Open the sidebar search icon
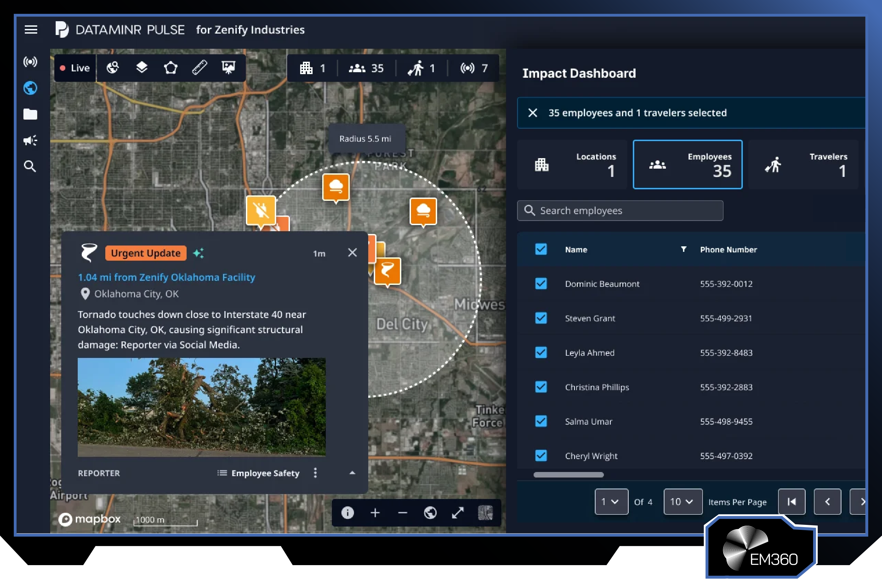Image resolution: width=882 pixels, height=588 pixels. click(x=30, y=166)
